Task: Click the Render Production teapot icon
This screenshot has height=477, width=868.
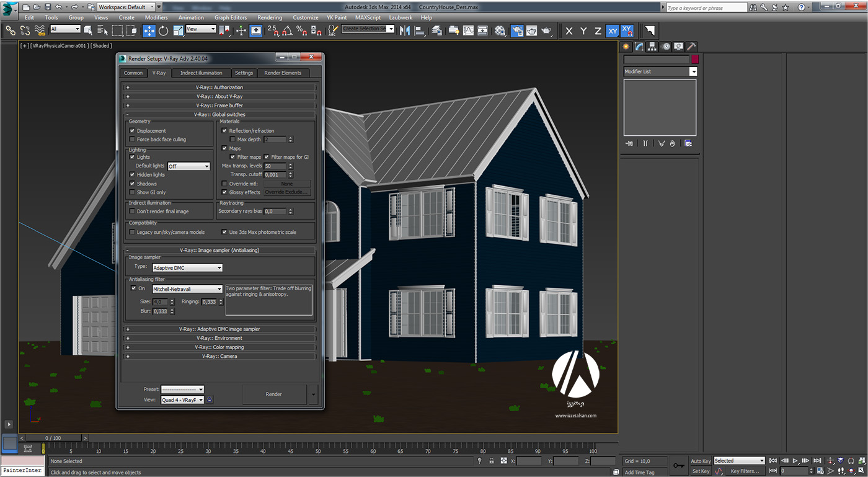Action: [x=546, y=30]
